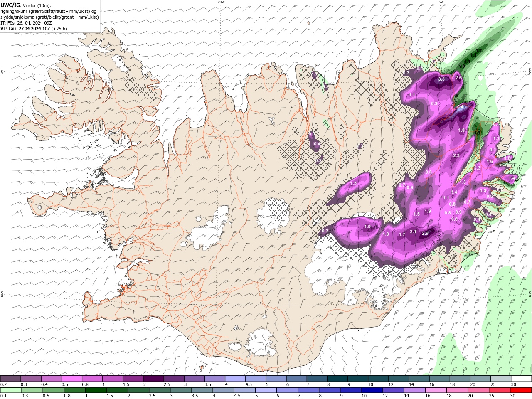Click the pale green 0.1 swatch, lower legend row
The width and height of the screenshot is (532, 399).
tap(11, 390)
